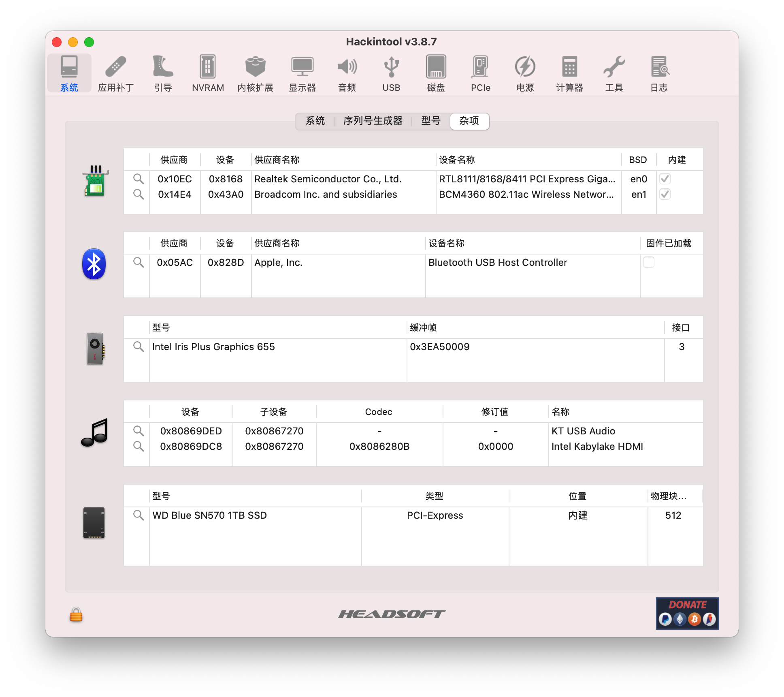Open the 音频 audio section
Viewport: 784px width, 697px height.
(347, 73)
